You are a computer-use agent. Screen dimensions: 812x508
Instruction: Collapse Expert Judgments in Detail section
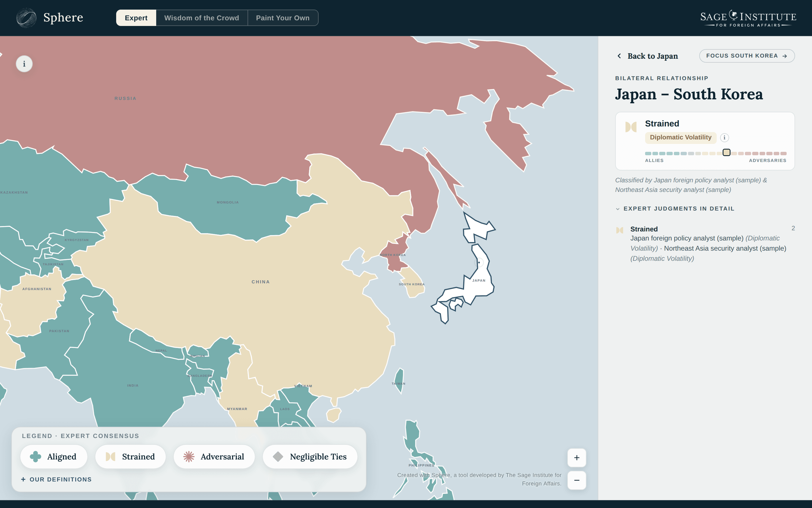(675, 209)
